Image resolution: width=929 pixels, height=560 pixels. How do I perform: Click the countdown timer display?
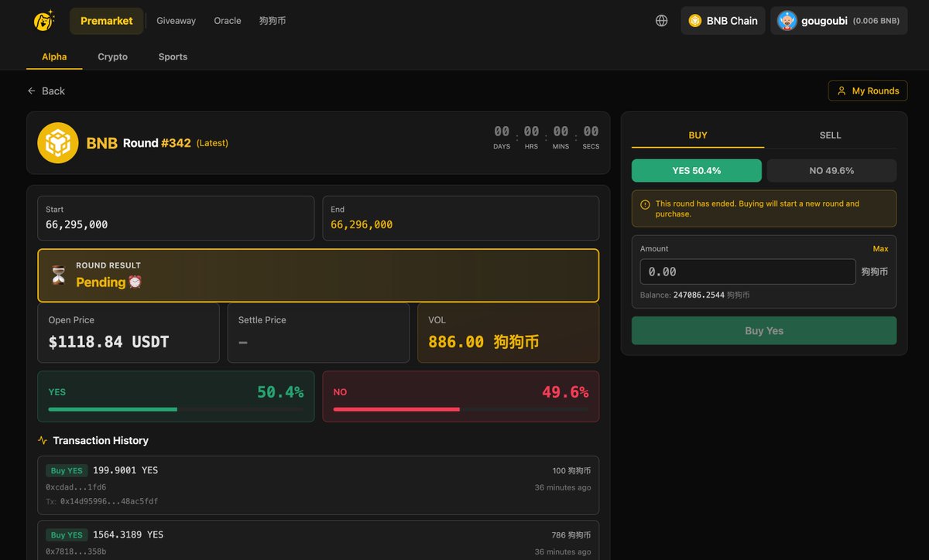pos(547,137)
